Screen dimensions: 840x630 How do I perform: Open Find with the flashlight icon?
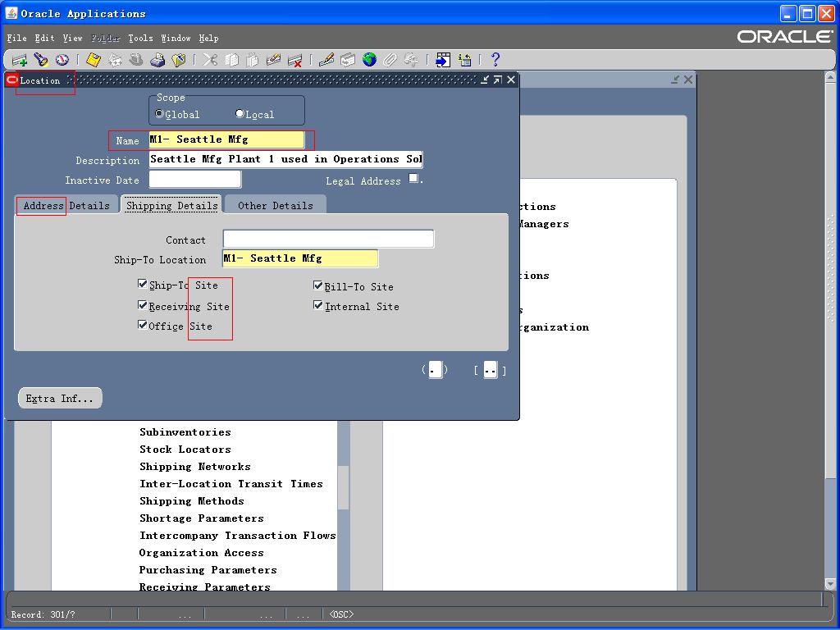coord(41,59)
